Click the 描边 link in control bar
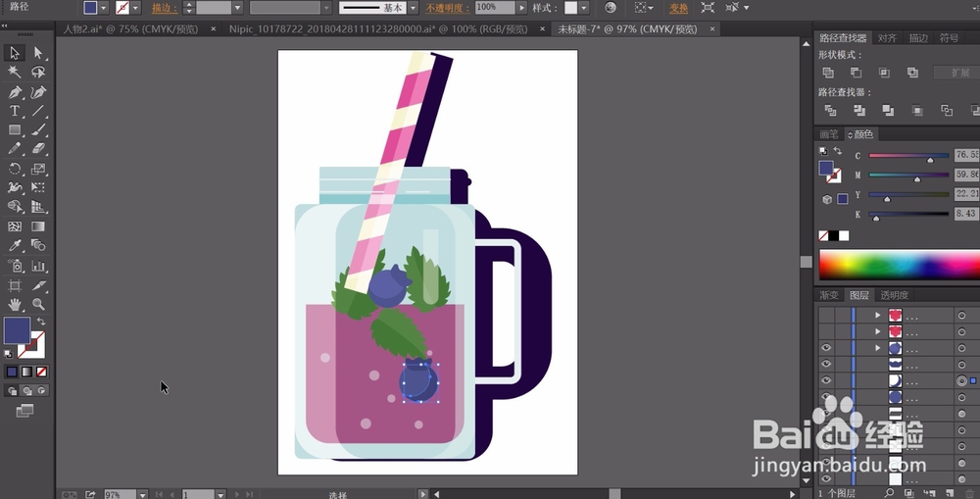Screen dimensions: 980x499 click(x=165, y=8)
